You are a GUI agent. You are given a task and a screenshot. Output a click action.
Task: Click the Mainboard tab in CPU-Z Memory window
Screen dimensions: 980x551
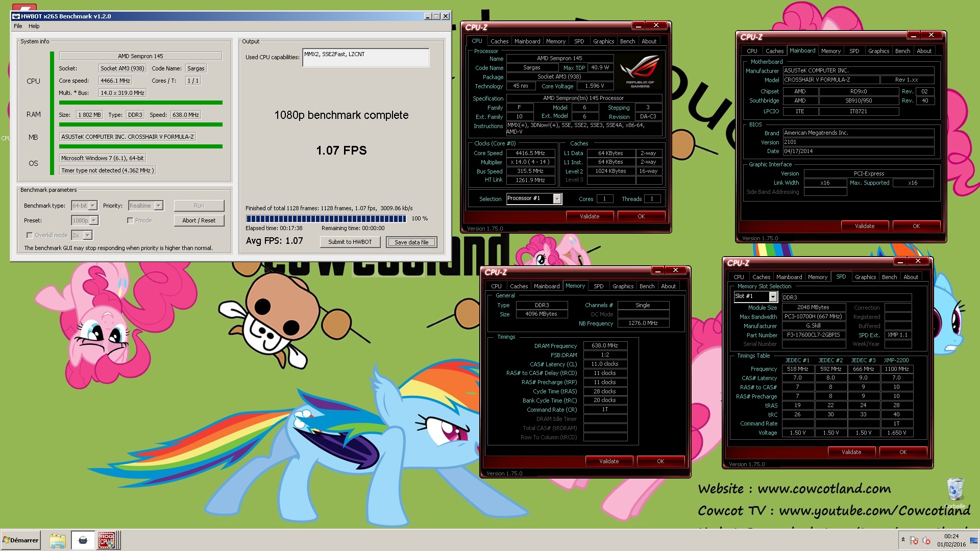[547, 286]
